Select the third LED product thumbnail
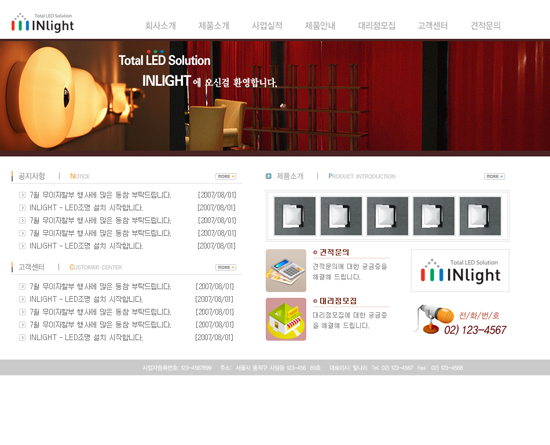Screen dimensions: 550x445 [x=387, y=216]
